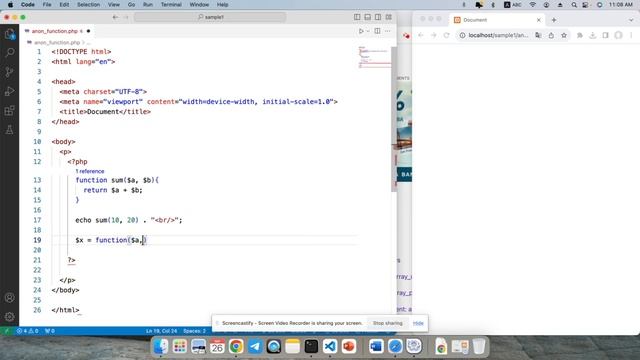Select the anon_function.php editor tab
Screen dimensions: 640x360
click(x=57, y=31)
